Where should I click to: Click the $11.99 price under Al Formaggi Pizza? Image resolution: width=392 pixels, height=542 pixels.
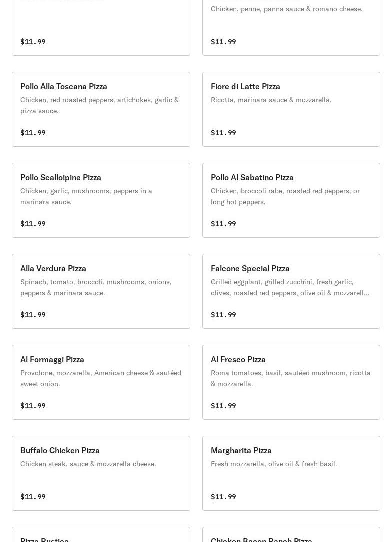tap(33, 406)
